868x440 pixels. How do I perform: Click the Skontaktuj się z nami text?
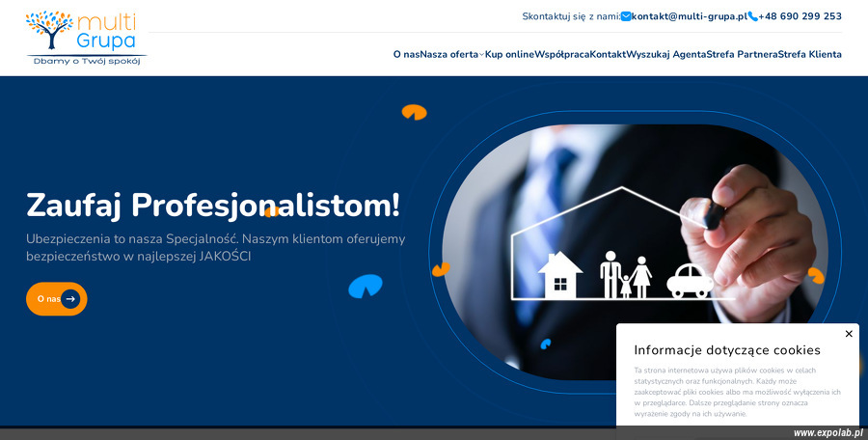[571, 16]
